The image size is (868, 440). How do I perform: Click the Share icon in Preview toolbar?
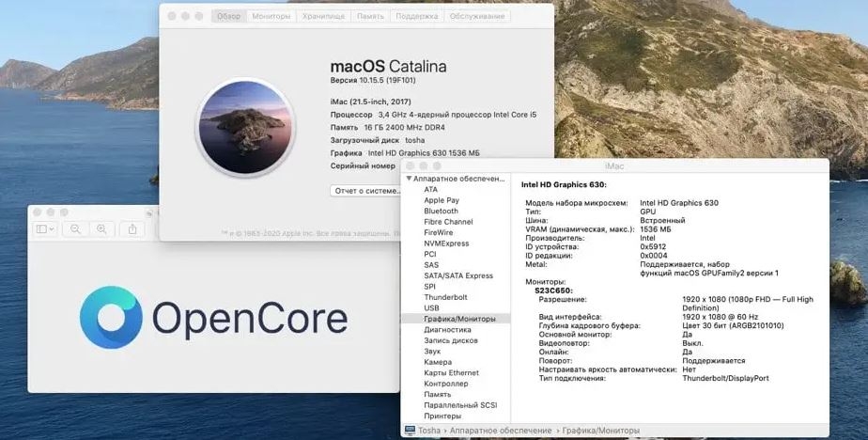tap(132, 228)
